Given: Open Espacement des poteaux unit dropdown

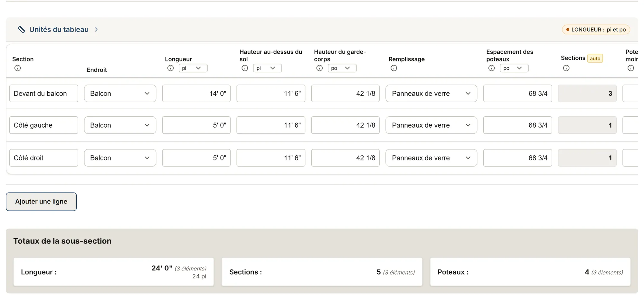Looking at the screenshot, I should [x=514, y=68].
